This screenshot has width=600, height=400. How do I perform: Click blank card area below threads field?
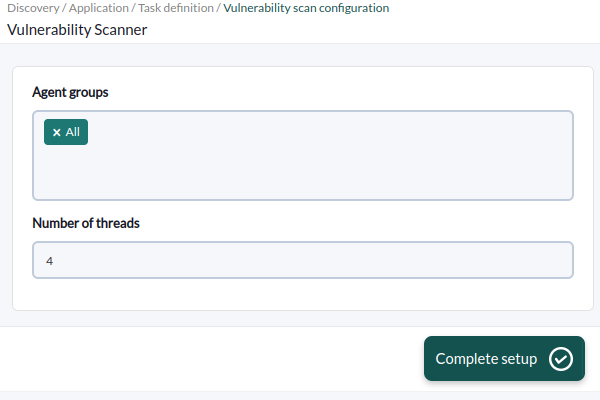click(303, 294)
